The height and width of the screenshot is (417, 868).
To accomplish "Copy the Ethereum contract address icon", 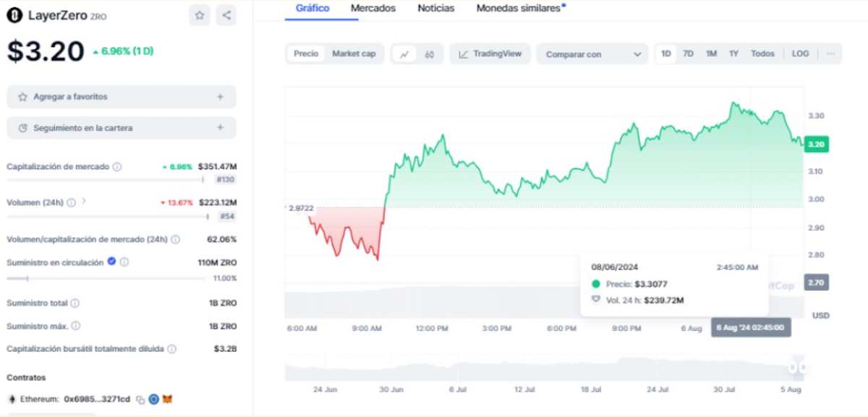I will coord(140,399).
